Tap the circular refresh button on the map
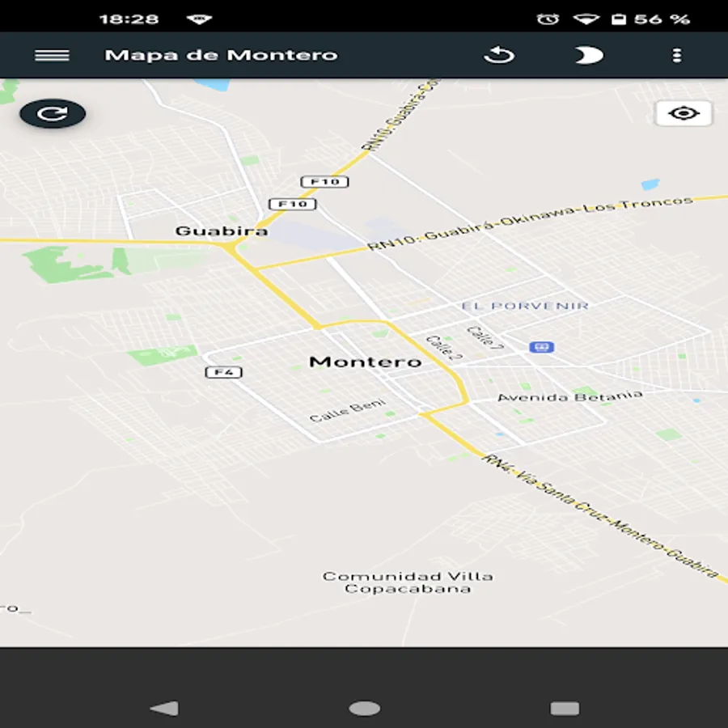728x728 pixels. click(x=52, y=113)
